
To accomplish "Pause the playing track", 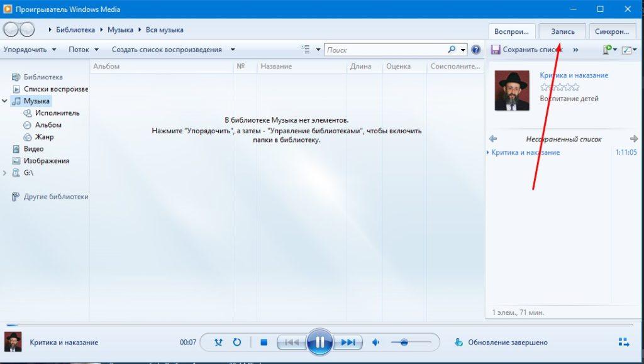I will click(319, 342).
